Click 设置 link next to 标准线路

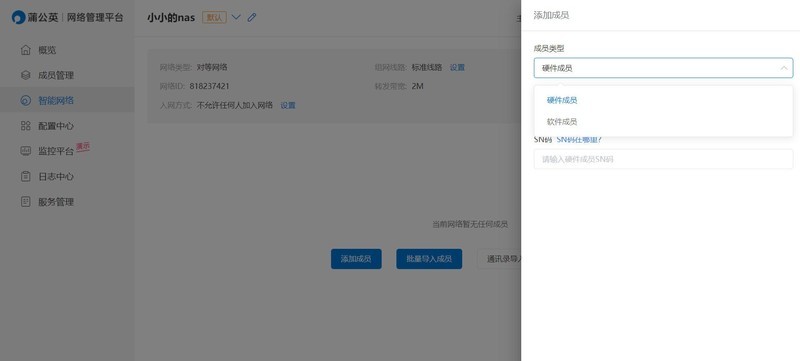tap(457, 67)
